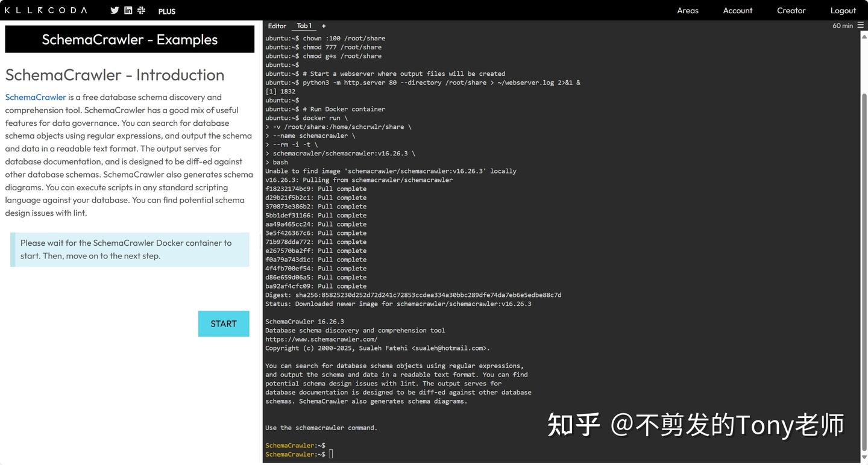868x465 pixels.
Task: Click the Slack community icon
Action: (x=141, y=10)
